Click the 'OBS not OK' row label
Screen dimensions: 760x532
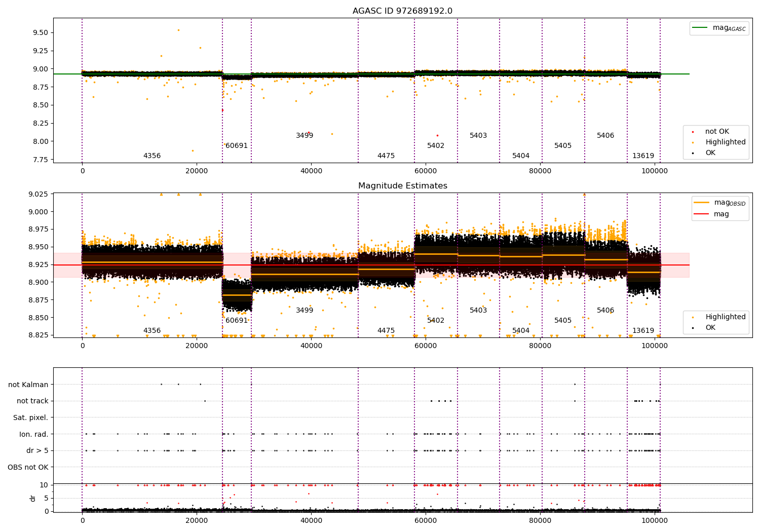click(x=28, y=467)
